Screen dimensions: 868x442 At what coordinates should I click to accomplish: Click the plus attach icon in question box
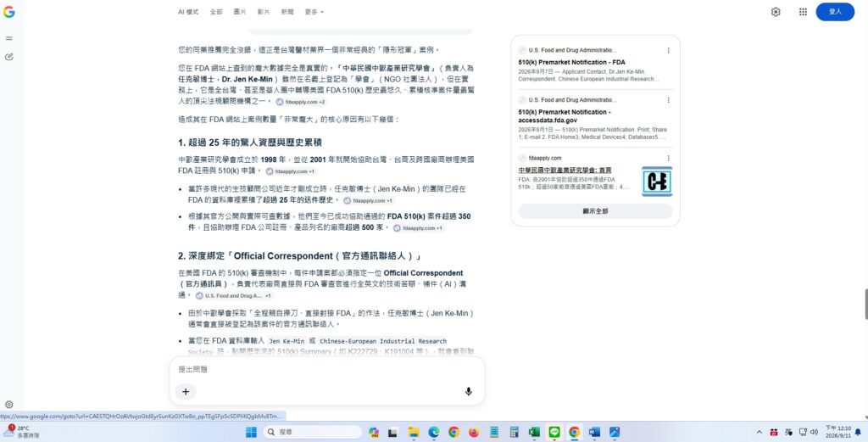click(186, 392)
